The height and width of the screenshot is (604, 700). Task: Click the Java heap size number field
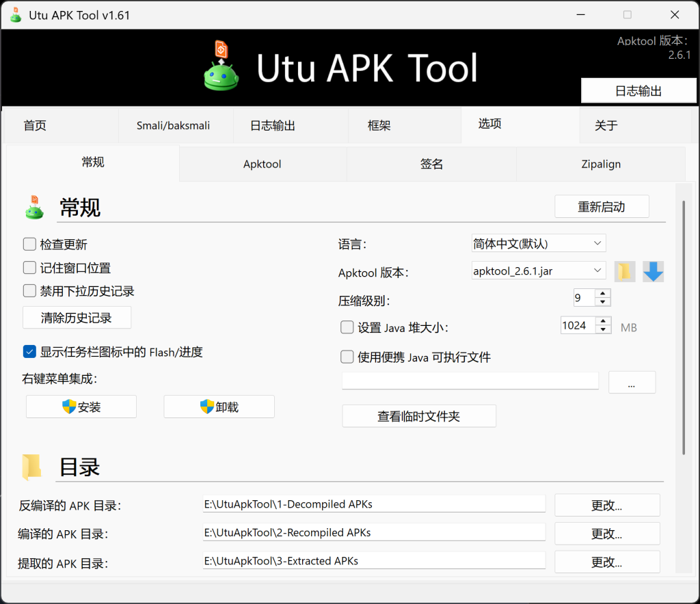578,325
